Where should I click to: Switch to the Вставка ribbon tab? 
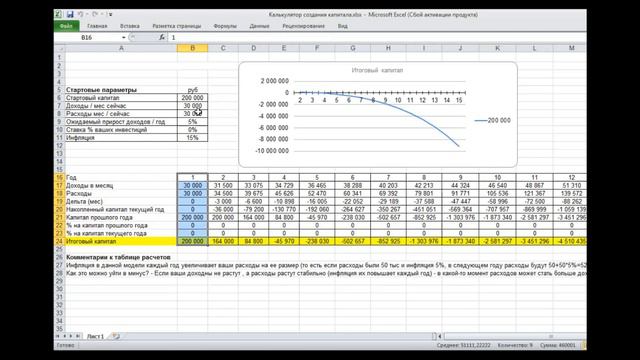click(x=130, y=26)
